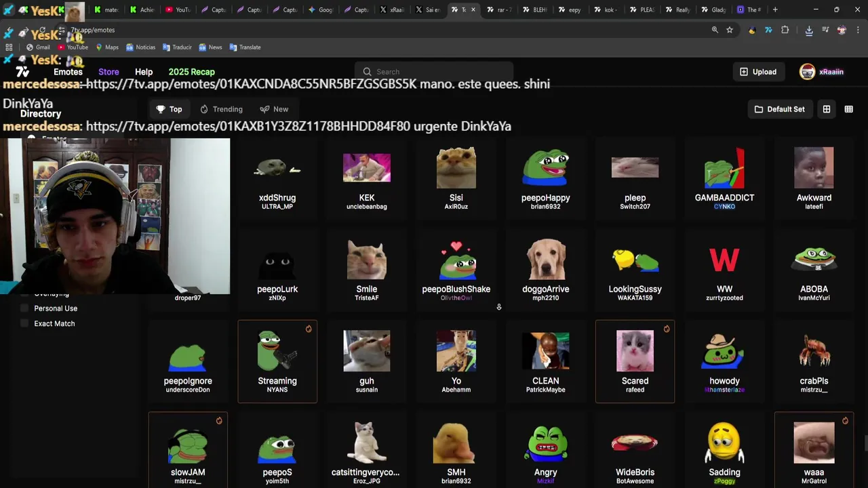Open the zPoggy author link under Sadding
This screenshot has width=868, height=488.
[x=724, y=481]
